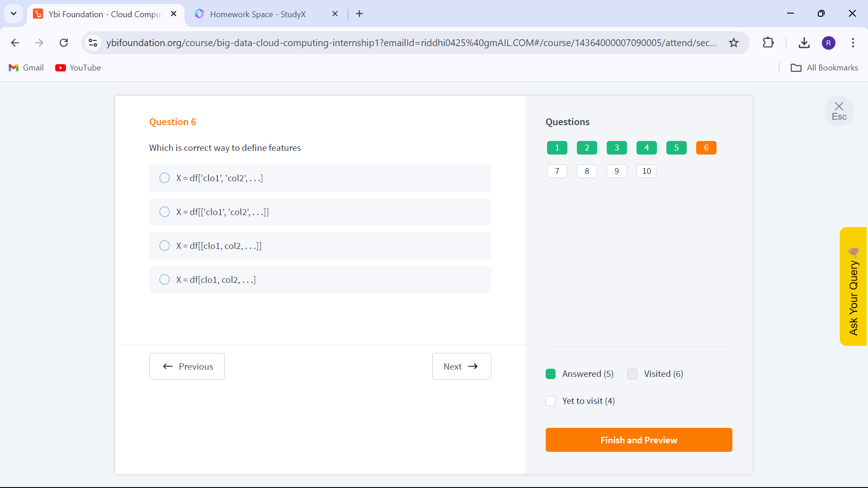Restore down the browser window

coord(821,14)
